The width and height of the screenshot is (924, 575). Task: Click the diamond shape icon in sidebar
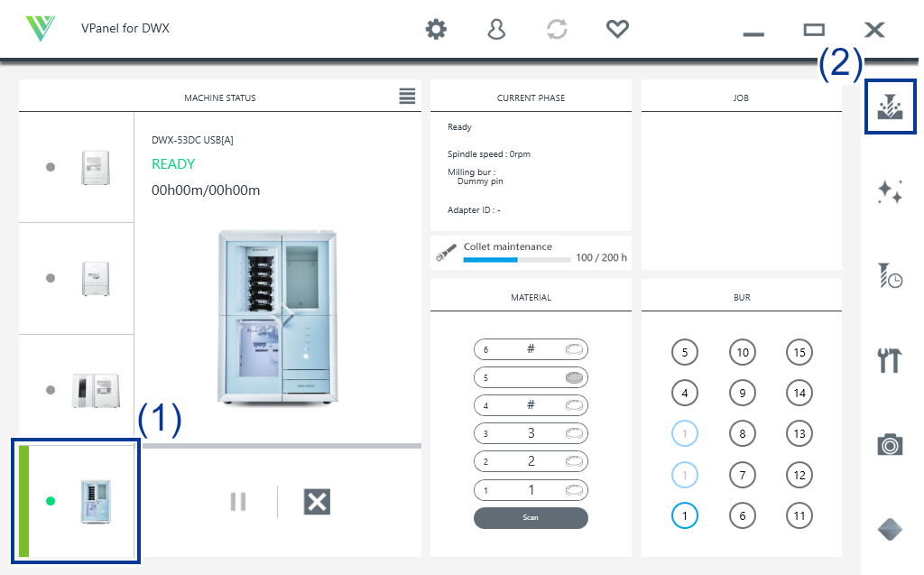point(890,529)
